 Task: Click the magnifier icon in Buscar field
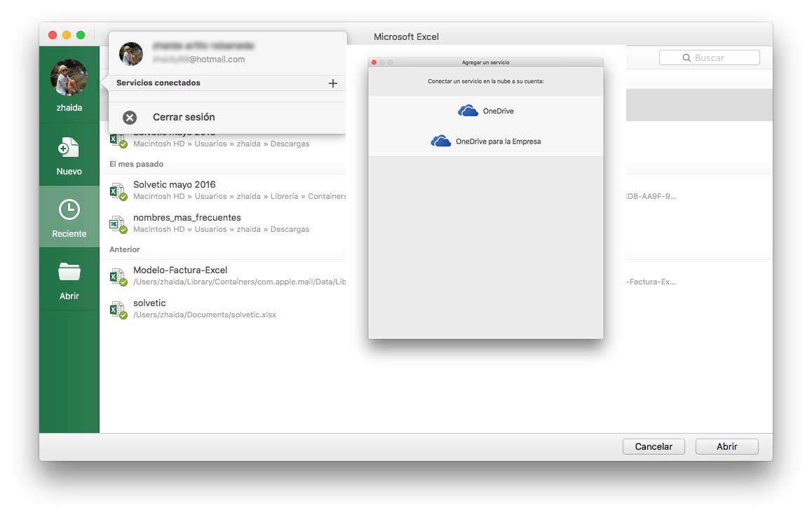tap(686, 58)
